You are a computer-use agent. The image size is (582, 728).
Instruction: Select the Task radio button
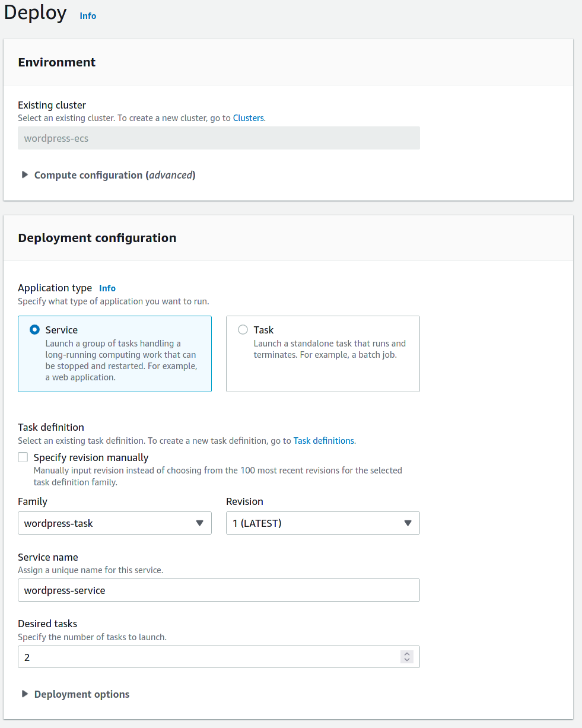[243, 330]
